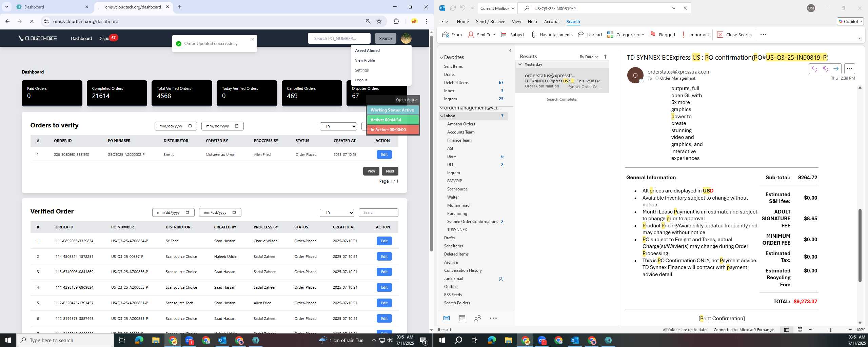This screenshot has width=868, height=347.
Task: Filter search by Flagged
Action: coord(663,35)
